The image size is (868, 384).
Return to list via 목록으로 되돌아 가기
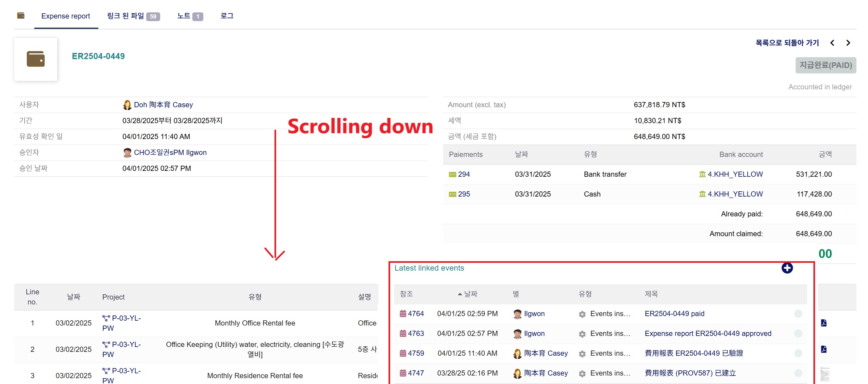coord(787,43)
